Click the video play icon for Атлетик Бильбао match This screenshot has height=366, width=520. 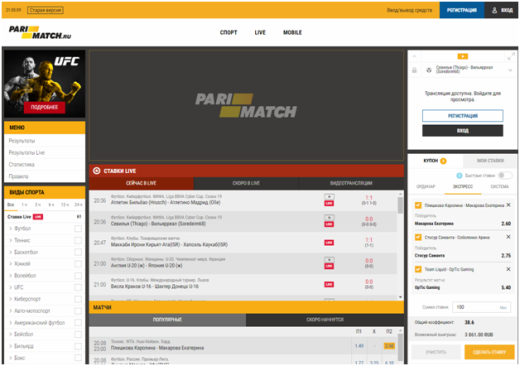329,197
